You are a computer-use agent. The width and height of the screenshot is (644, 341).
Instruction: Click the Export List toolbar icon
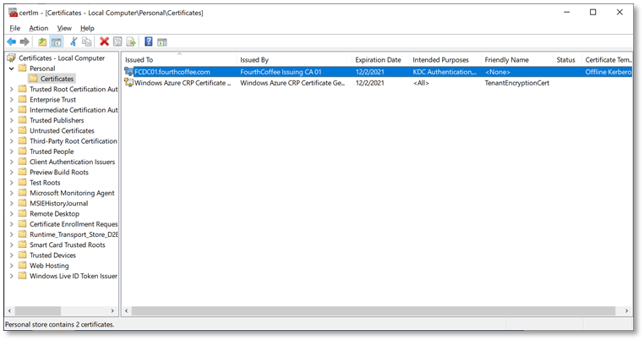point(131,41)
